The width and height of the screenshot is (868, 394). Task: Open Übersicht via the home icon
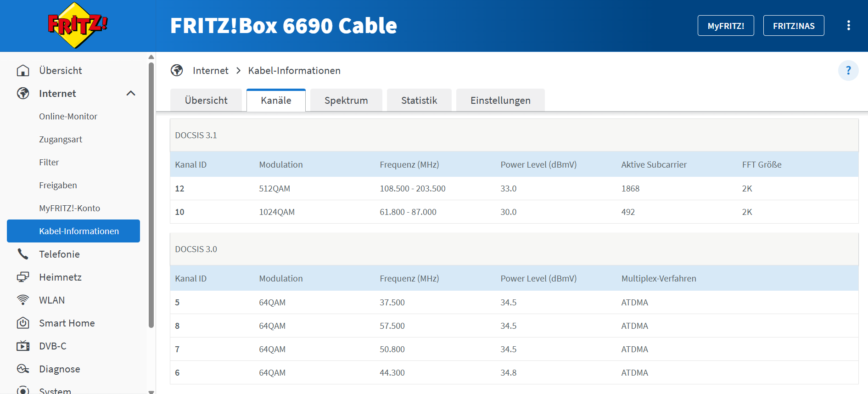[x=23, y=71]
